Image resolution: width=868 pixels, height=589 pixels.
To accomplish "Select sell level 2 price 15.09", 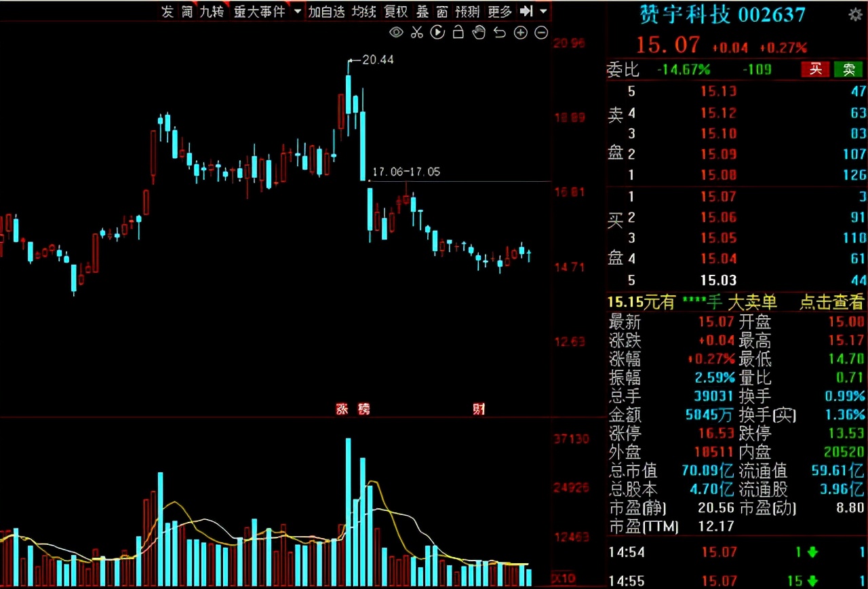I will [x=718, y=154].
